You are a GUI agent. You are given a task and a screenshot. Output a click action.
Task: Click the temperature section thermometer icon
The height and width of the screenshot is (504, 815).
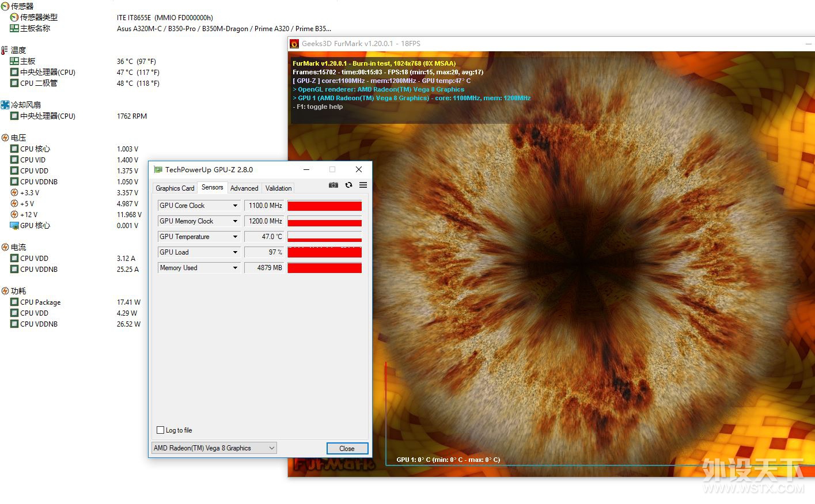pos(5,50)
